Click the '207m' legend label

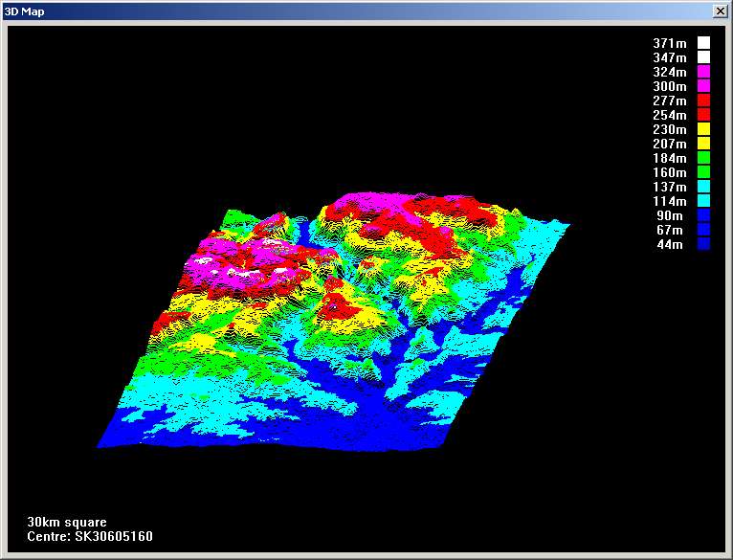[670, 145]
